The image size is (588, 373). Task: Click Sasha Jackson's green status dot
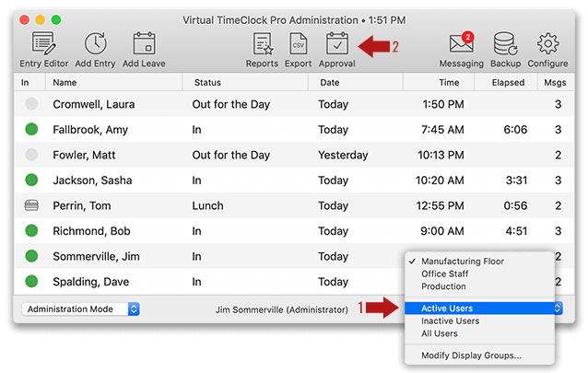click(x=31, y=180)
